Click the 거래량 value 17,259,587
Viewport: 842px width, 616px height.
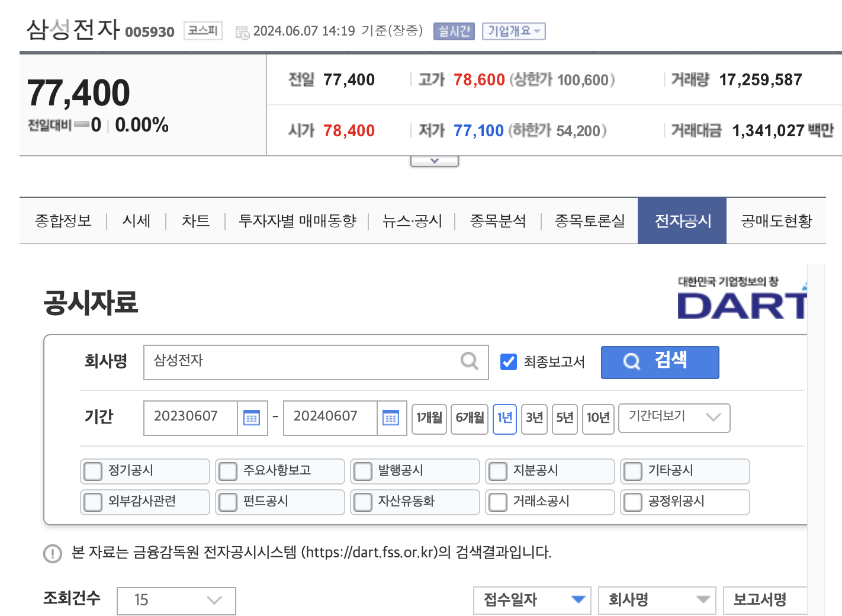760,80
